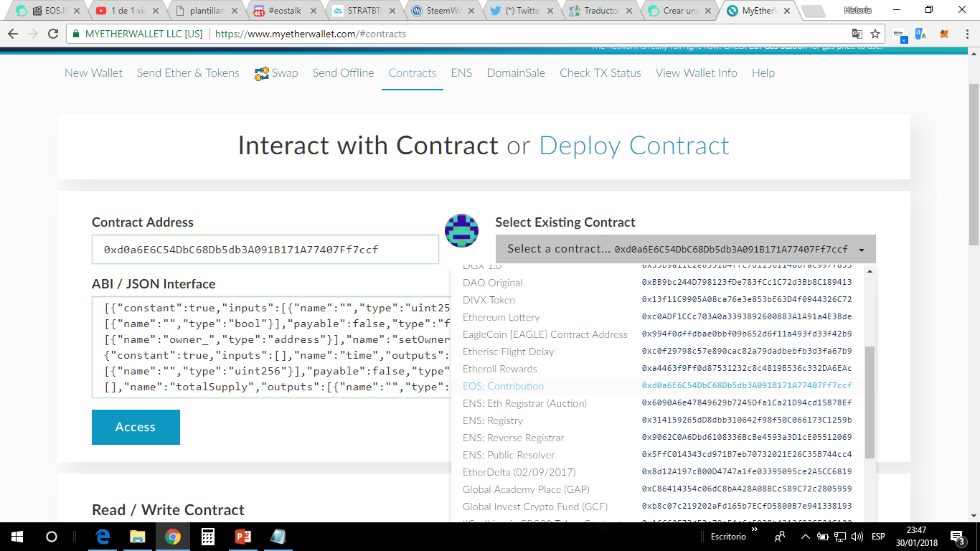Click the browser back arrow
980x551 pixels.
click(13, 34)
